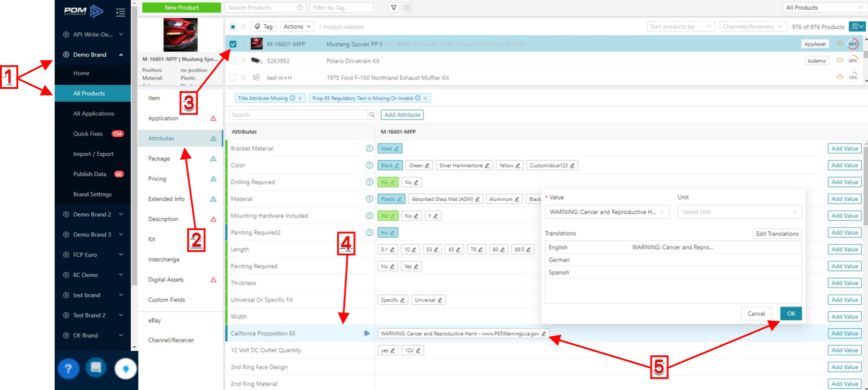
Task: Open the layout view icon beside product count
Action: coord(857,27)
